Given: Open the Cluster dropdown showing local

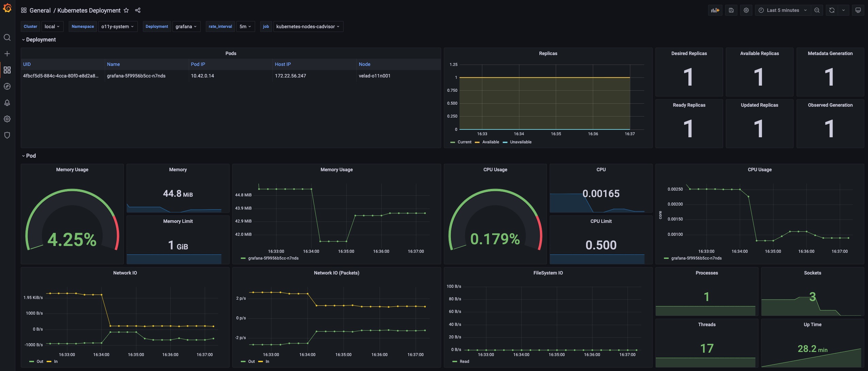Looking at the screenshot, I should coord(52,26).
